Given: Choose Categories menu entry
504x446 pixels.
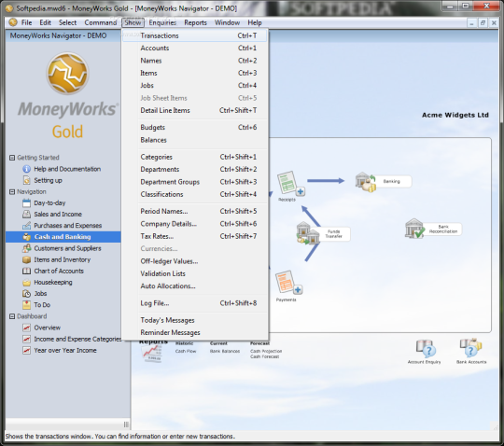Looking at the screenshot, I should tap(195, 157).
